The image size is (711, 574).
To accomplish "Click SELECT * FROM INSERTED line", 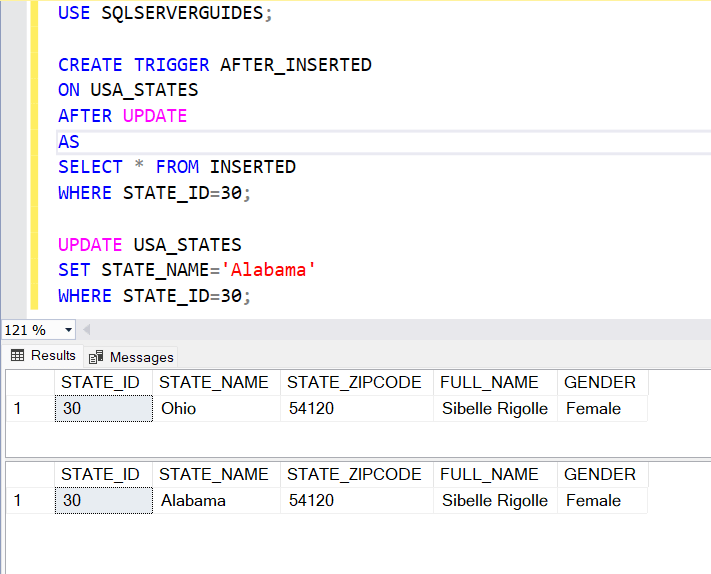I will [x=177, y=167].
